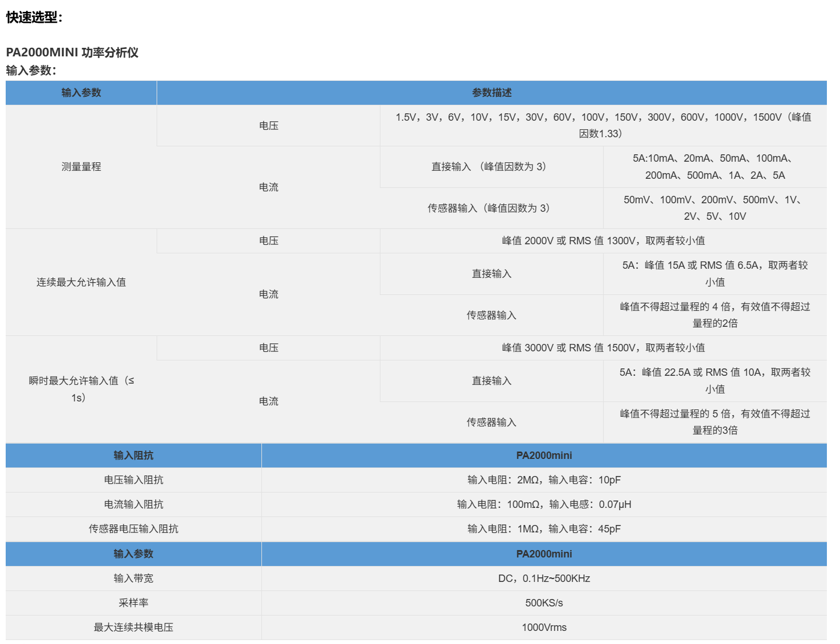
Task: Select the DC, 0.1Hz~500KHz value cell
Action: click(544, 579)
